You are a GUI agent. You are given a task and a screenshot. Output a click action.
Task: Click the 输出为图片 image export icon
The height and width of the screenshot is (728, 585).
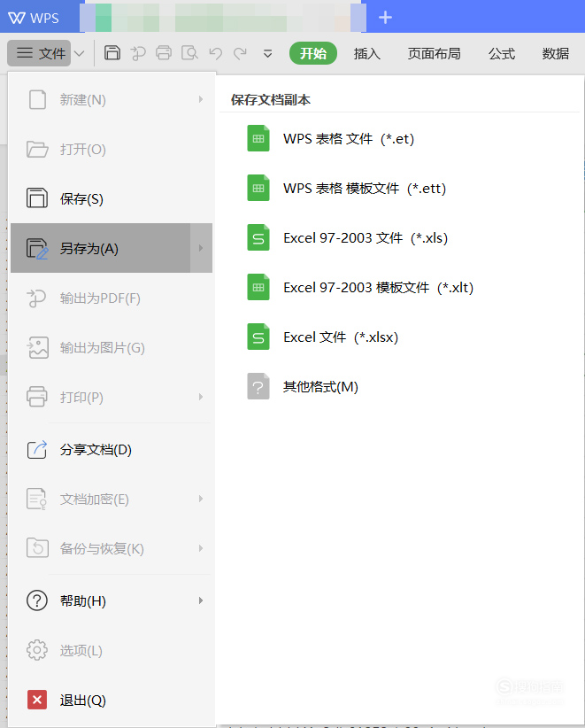(37, 347)
